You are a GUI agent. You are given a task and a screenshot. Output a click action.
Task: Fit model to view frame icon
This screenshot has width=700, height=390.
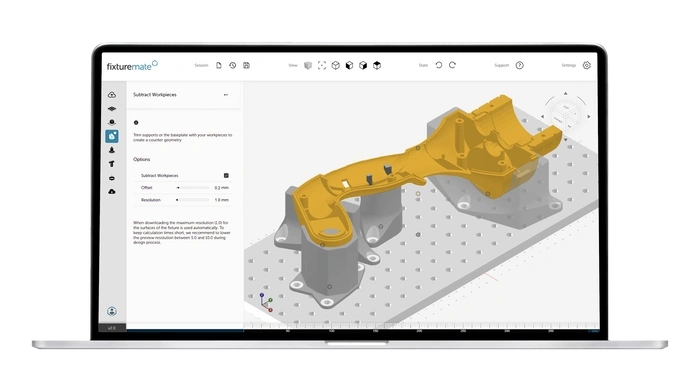point(322,66)
